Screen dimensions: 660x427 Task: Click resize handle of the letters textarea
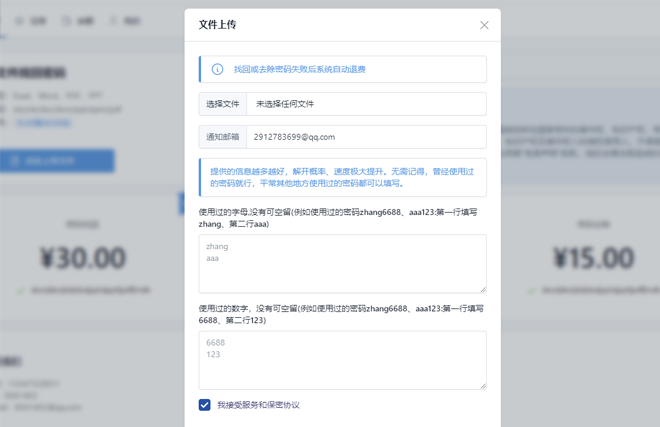482,289
